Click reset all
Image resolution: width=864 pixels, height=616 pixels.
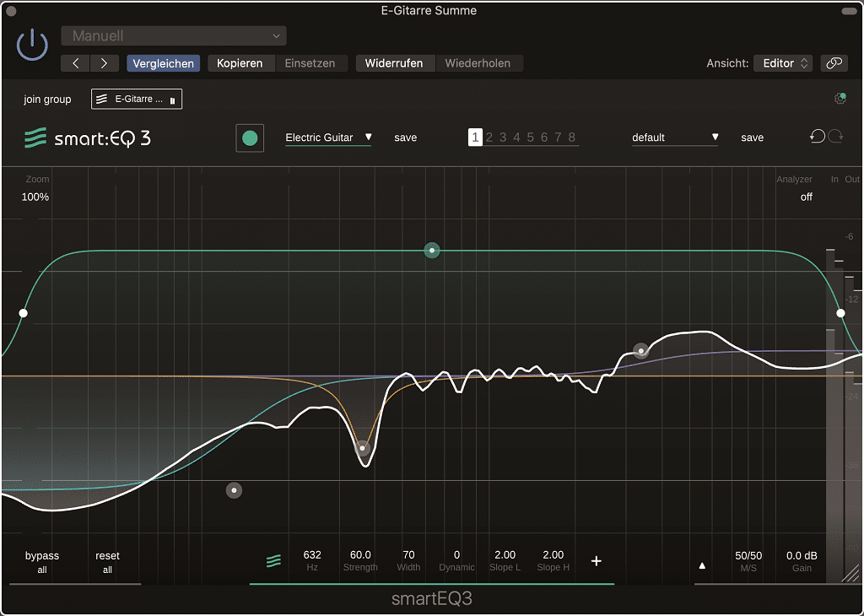[x=107, y=562]
